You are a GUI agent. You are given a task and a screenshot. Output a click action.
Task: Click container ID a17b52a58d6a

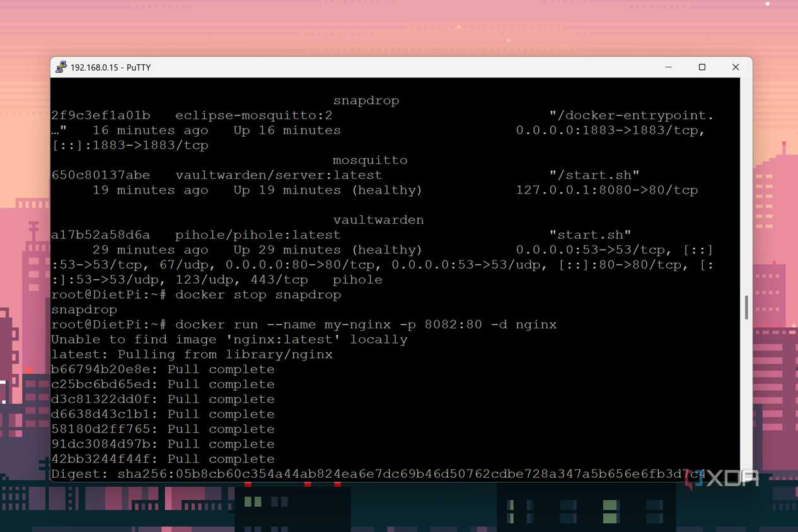coord(101,235)
